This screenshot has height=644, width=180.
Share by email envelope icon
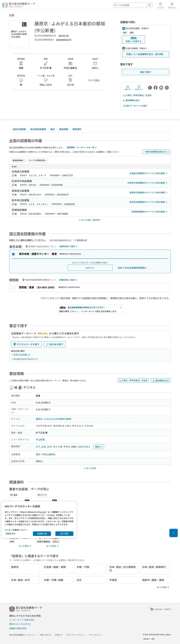[167, 88]
